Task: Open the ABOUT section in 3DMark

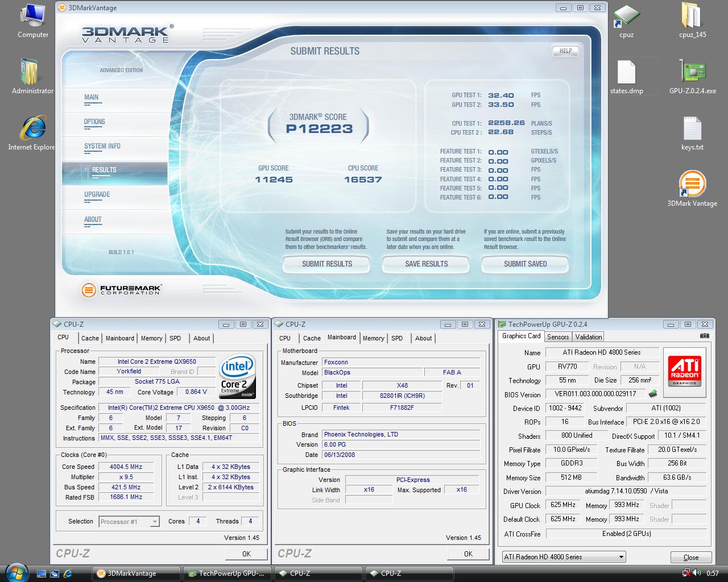Action: [x=93, y=219]
